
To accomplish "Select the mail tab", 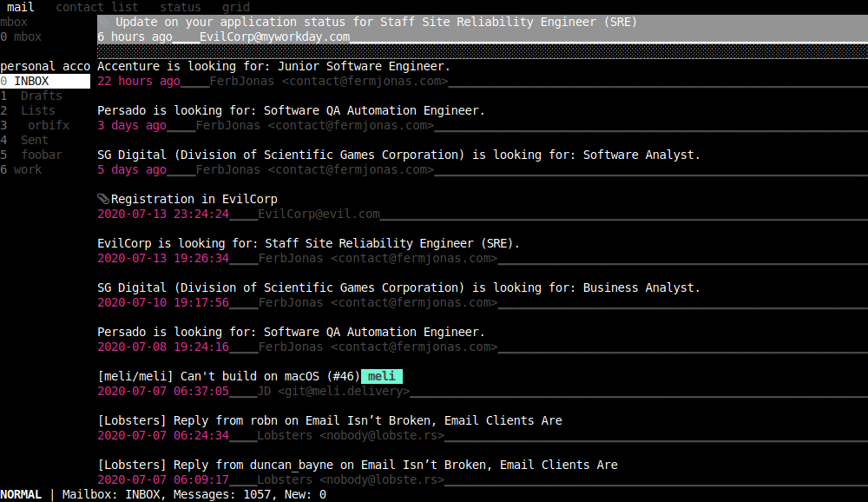I will 19,7.
